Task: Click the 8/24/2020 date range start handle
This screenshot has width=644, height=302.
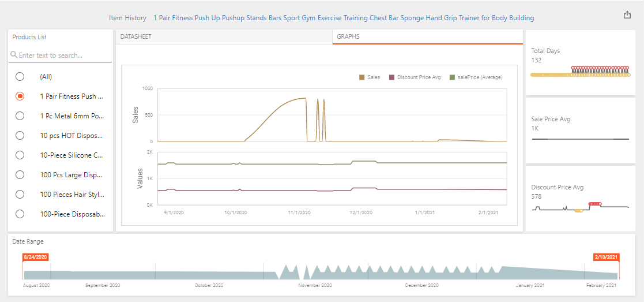Action: click(36, 257)
